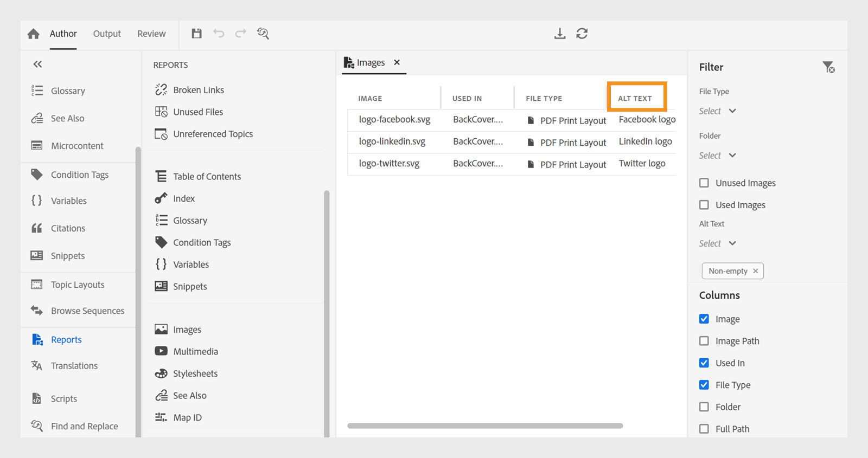Uncheck the Used In column checkbox

[704, 363]
